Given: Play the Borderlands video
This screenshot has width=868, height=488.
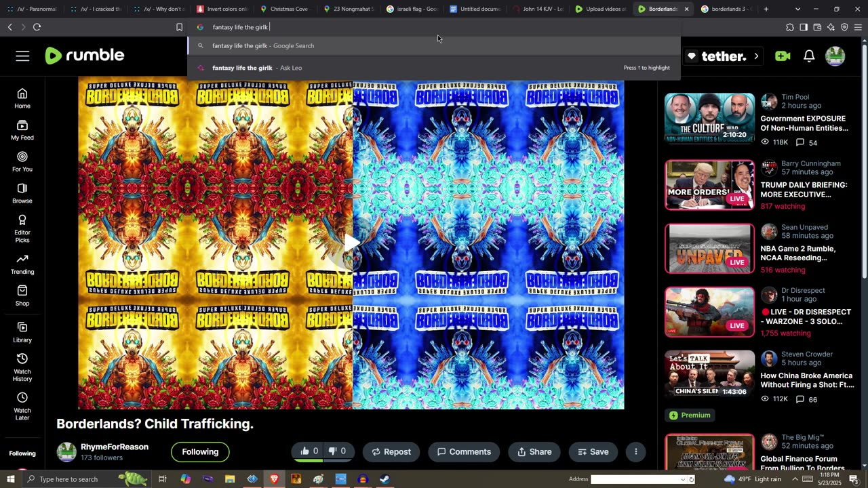Looking at the screenshot, I should pyautogui.click(x=351, y=243).
